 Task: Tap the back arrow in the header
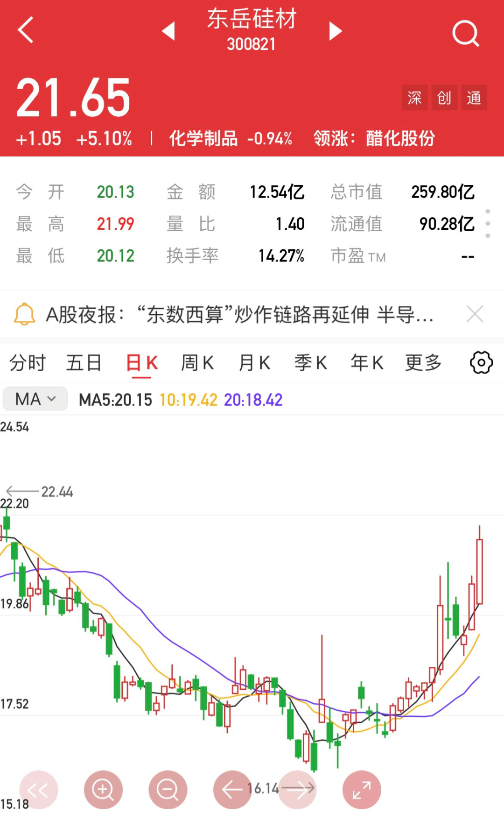[26, 30]
